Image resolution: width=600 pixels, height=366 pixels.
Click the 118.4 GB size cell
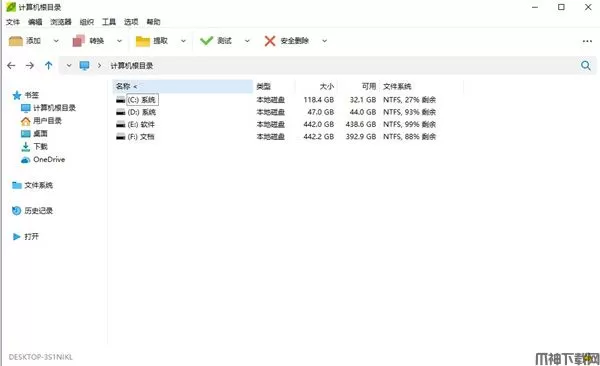point(319,100)
